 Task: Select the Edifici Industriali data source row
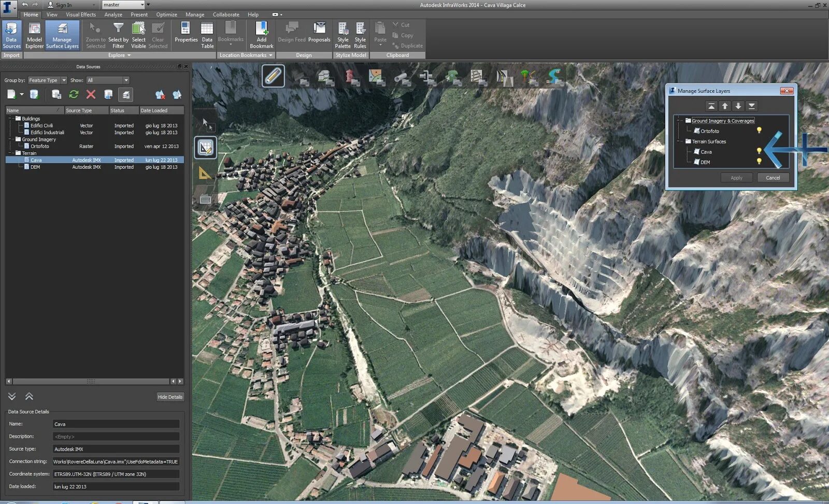(x=95, y=133)
